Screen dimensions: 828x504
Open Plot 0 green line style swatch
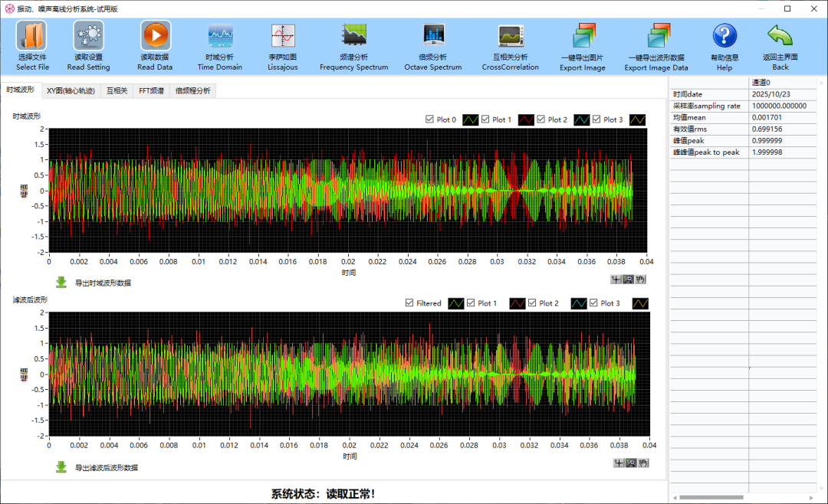[471, 119]
